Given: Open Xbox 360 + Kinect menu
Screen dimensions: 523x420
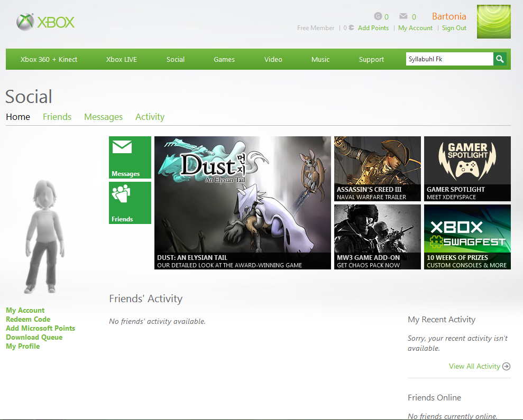Looking at the screenshot, I should coord(49,59).
